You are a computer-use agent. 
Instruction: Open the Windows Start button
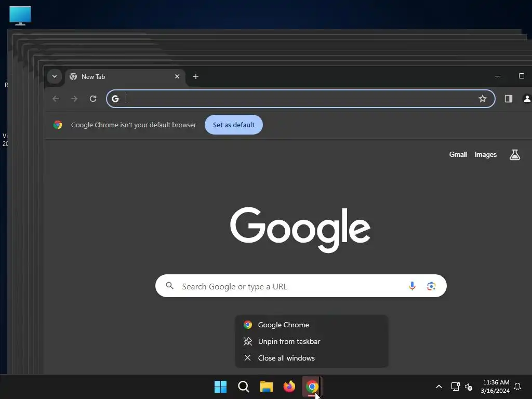tap(220, 387)
